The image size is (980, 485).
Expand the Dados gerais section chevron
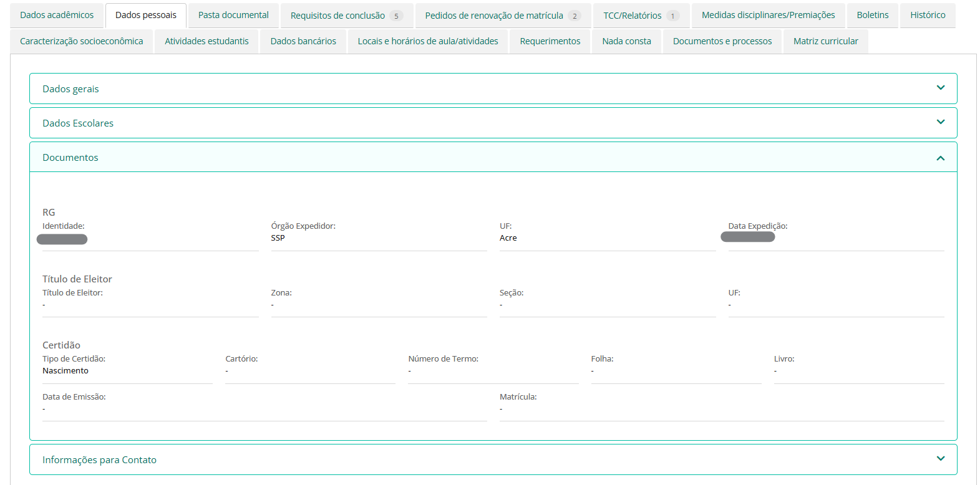[940, 88]
